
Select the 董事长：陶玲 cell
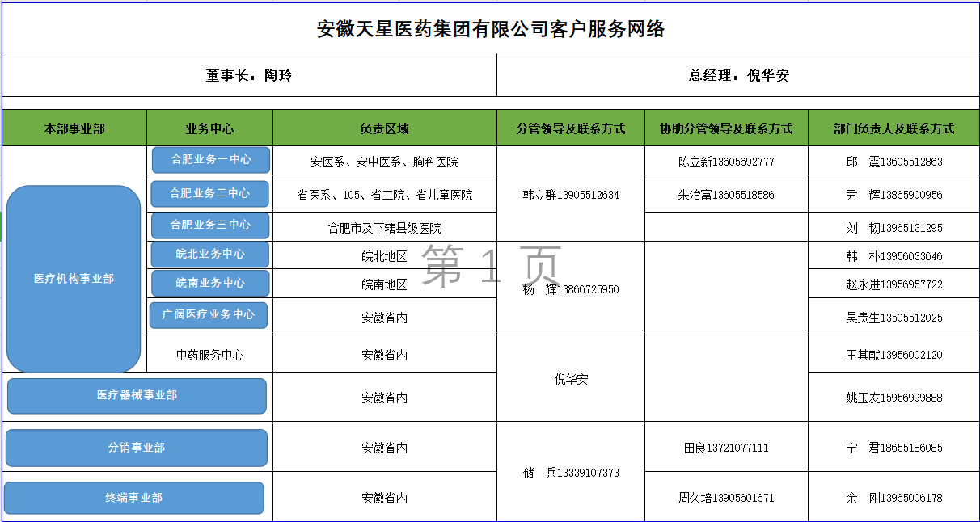point(250,75)
